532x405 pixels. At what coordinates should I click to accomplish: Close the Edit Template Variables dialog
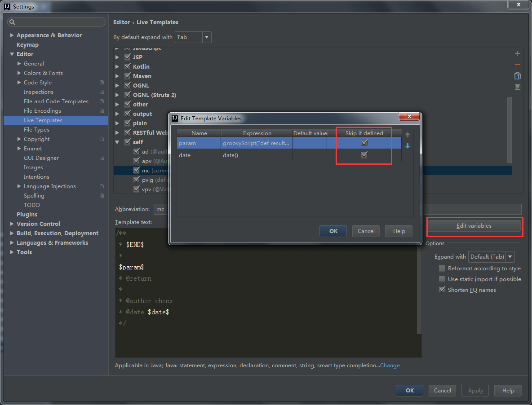(x=409, y=116)
